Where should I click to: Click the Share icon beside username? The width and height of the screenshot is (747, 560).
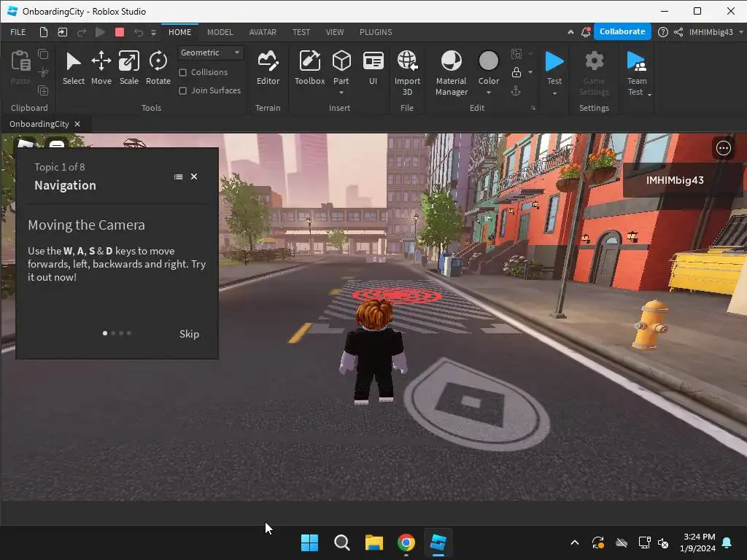tap(678, 32)
